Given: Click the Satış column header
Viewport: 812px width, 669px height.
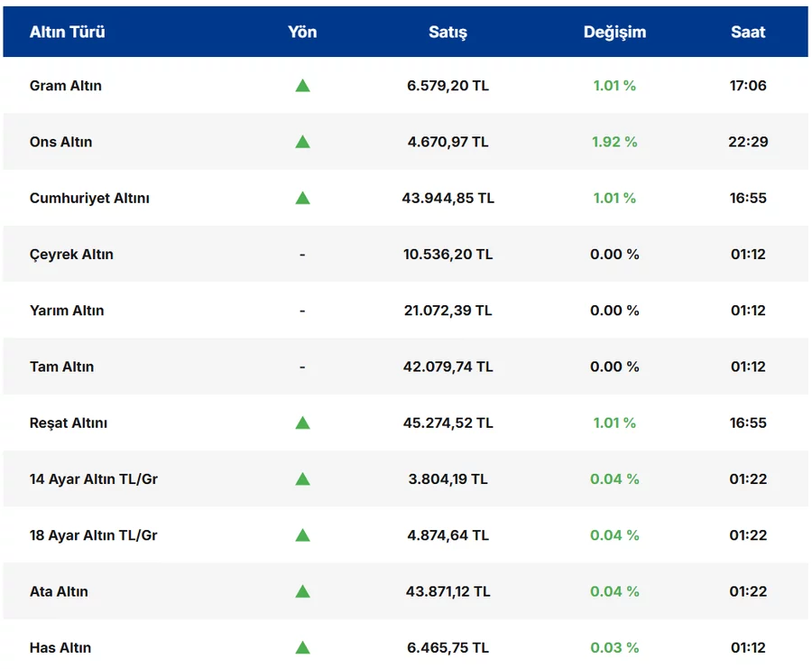Looking at the screenshot, I should point(448,32).
